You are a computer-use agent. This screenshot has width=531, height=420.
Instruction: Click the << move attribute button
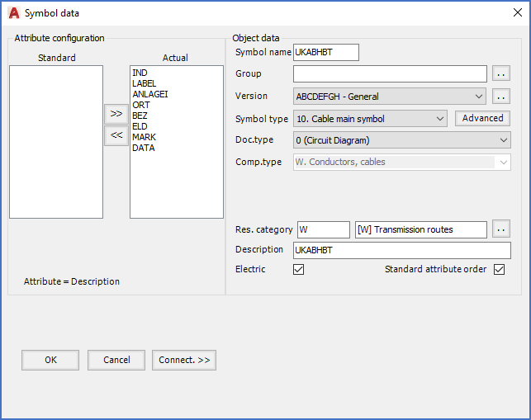pos(116,135)
